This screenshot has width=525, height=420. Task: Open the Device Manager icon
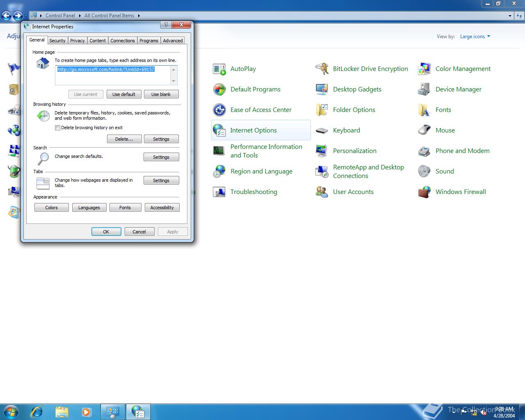[425, 89]
